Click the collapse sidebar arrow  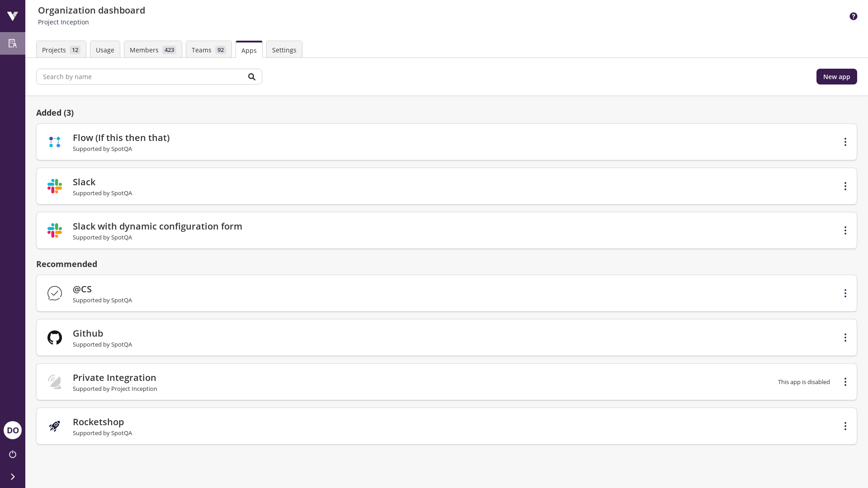[x=13, y=477]
